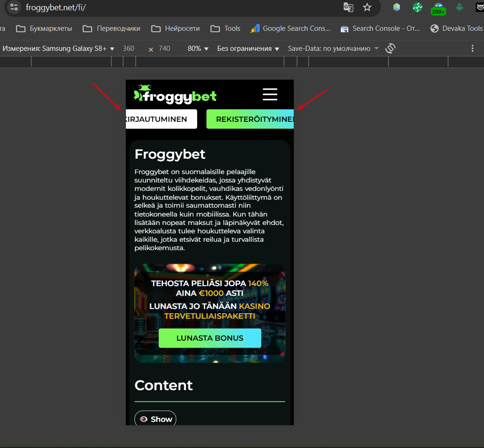The image size is (484, 448).
Task: Click the REKISTERÖITYMINEN register button
Action: click(250, 119)
